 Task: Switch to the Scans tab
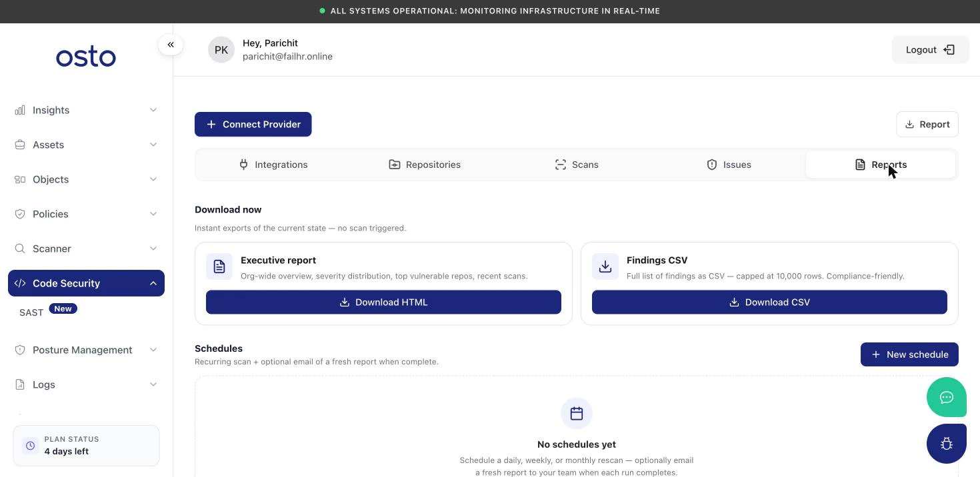coord(577,165)
